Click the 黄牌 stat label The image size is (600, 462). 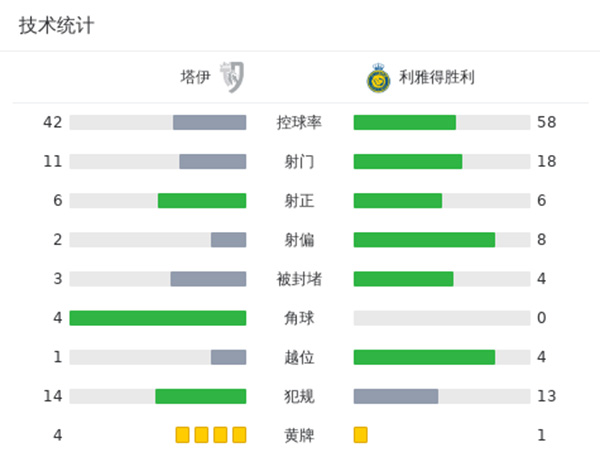[299, 435]
